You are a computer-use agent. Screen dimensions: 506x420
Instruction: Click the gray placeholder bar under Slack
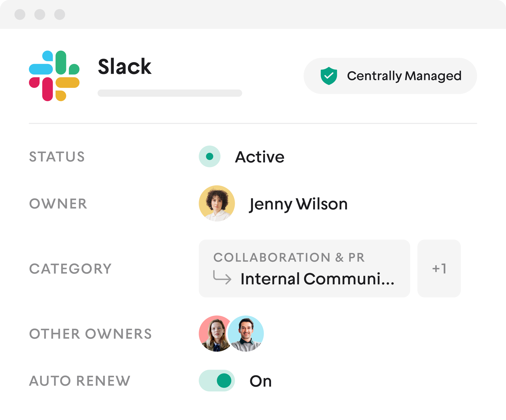(170, 93)
